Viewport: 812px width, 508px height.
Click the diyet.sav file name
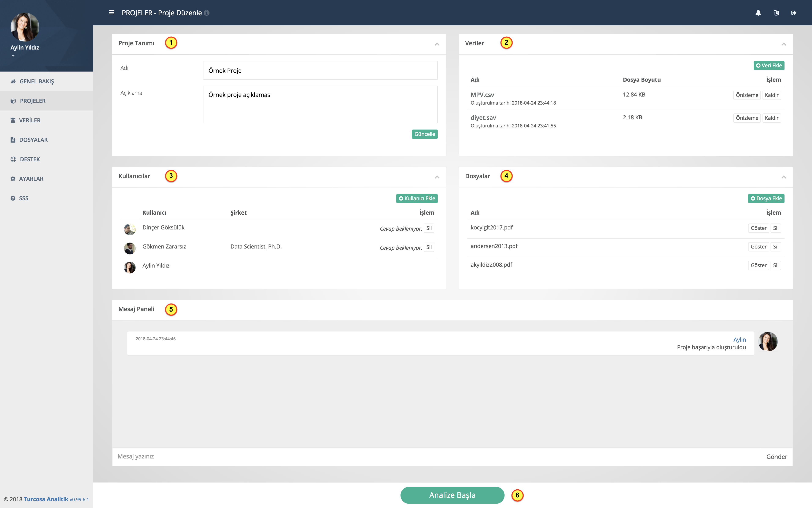483,118
